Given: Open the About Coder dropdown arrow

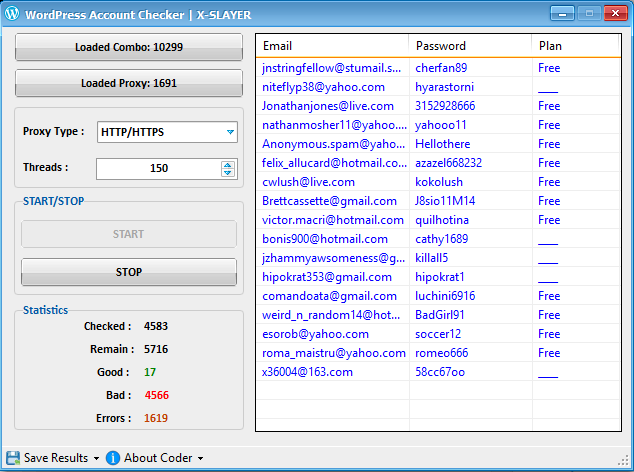Looking at the screenshot, I should click(201, 459).
